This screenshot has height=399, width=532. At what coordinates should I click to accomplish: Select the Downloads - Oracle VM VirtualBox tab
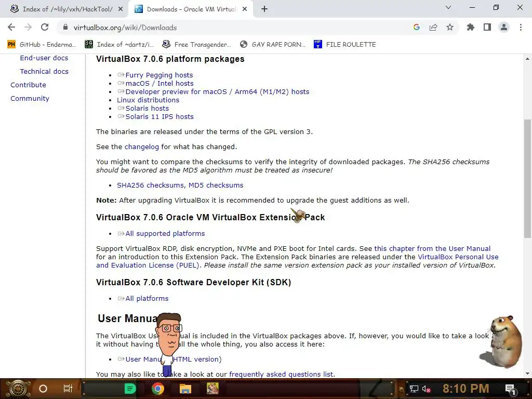coord(190,9)
